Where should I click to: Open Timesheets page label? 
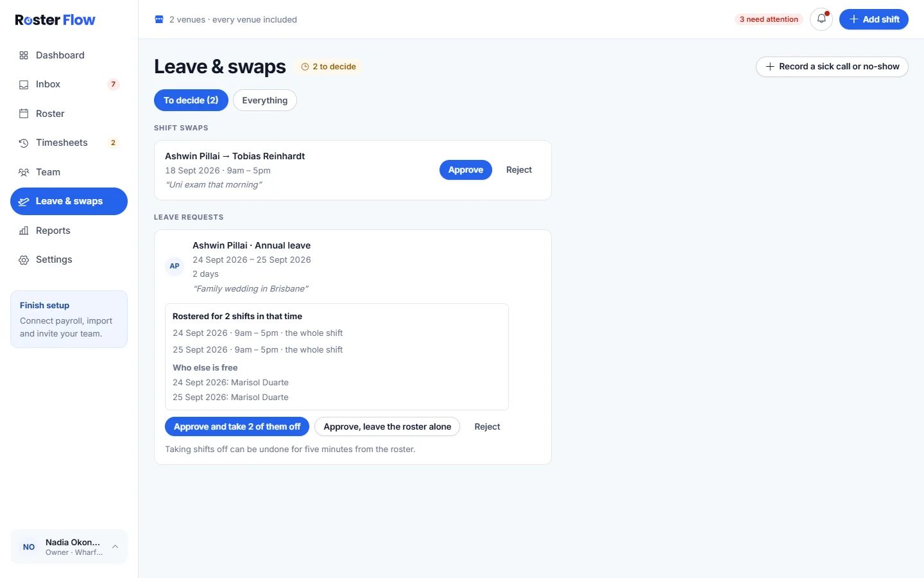click(x=62, y=143)
